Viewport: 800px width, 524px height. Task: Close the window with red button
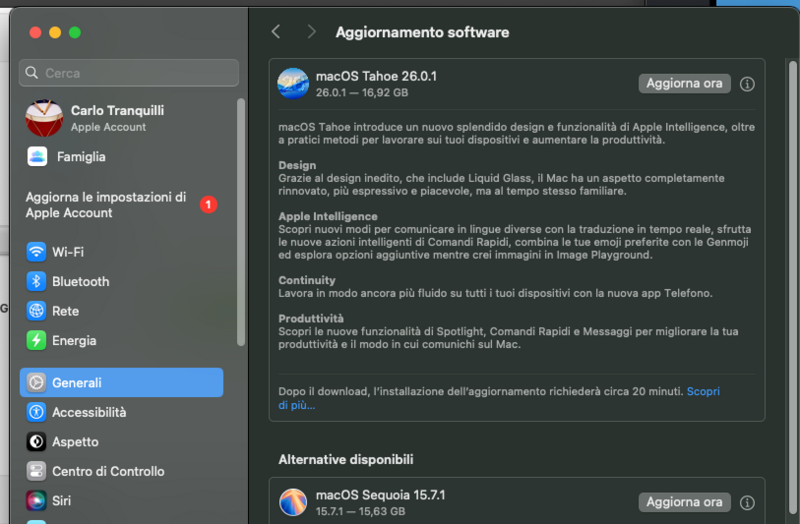[x=35, y=33]
